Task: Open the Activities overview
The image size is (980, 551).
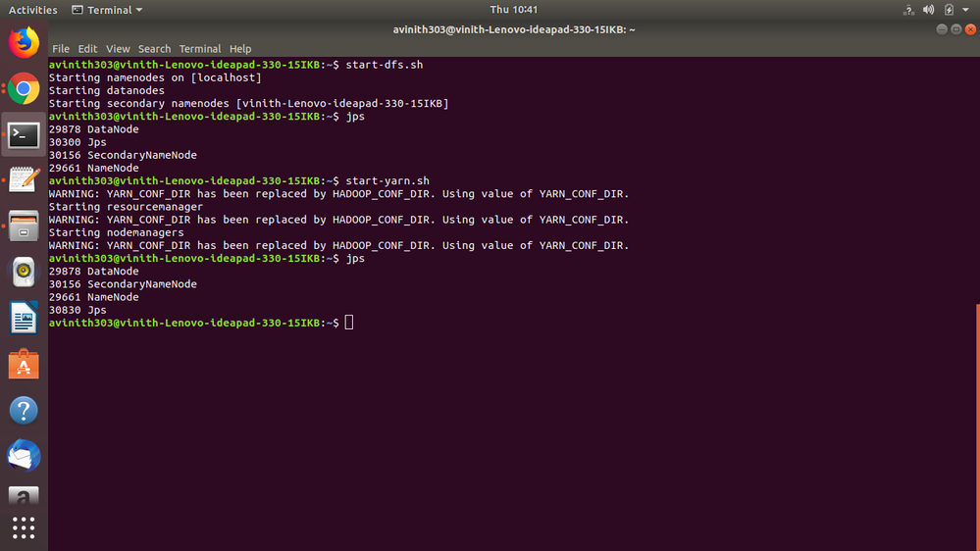Action: [x=32, y=10]
